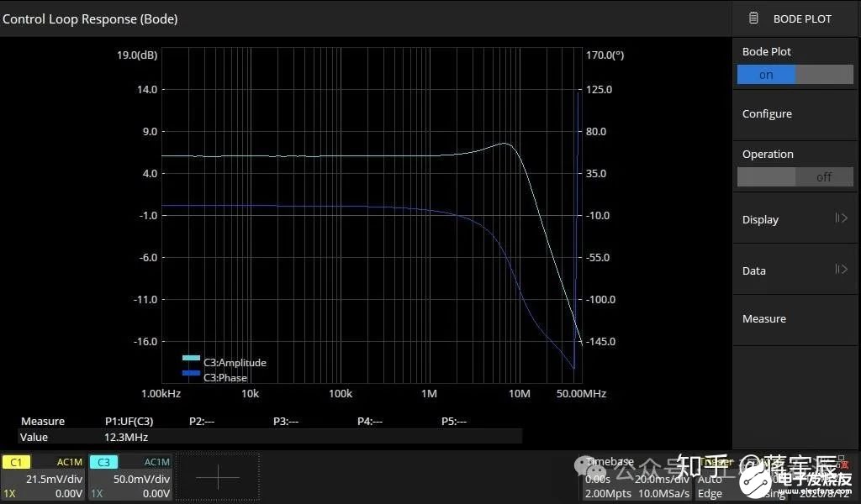This screenshot has height=504, width=861.
Task: Select the P4:--- measurement slot
Action: (x=370, y=421)
